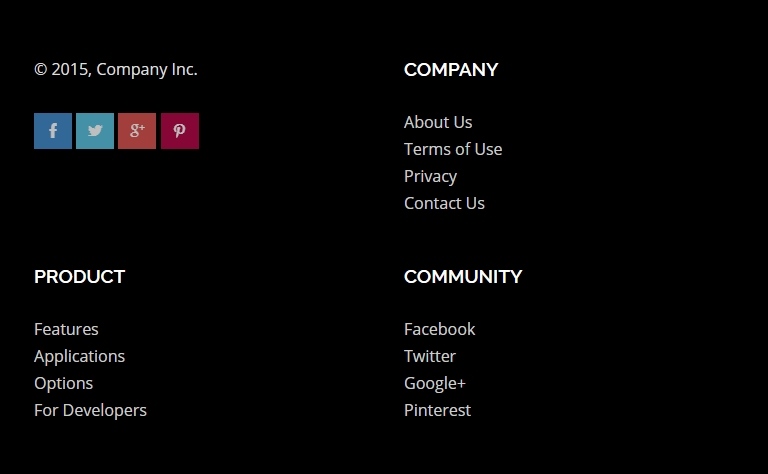The height and width of the screenshot is (474, 768).
Task: Open the Pinterest text link
Action: (x=437, y=410)
